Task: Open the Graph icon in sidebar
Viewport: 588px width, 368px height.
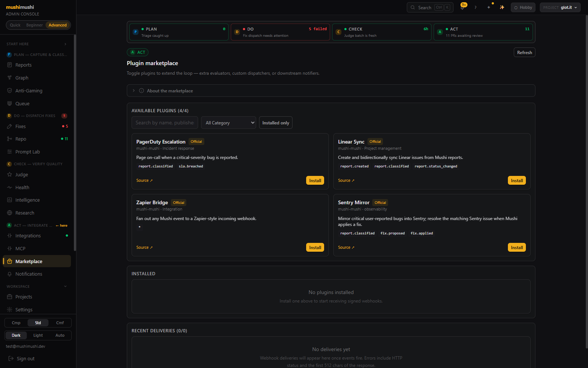Action: (x=10, y=78)
